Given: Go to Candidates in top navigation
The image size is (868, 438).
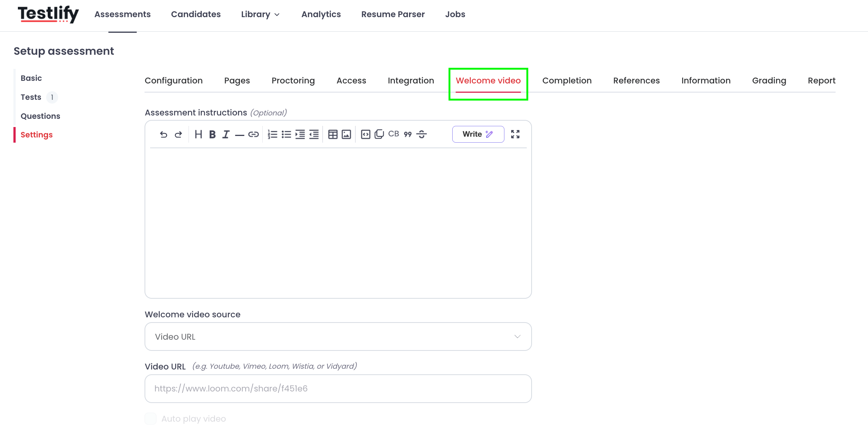Looking at the screenshot, I should pos(196,14).
